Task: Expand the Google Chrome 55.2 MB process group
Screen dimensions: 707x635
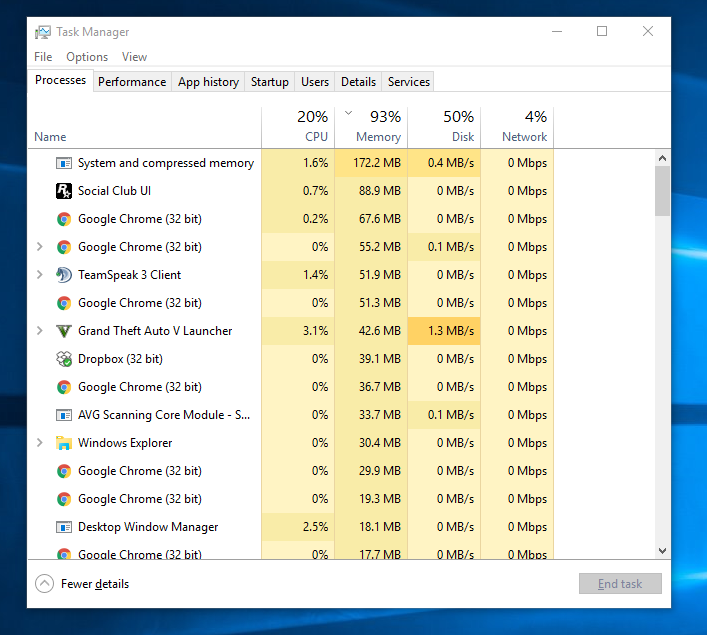Action: pyautogui.click(x=40, y=247)
